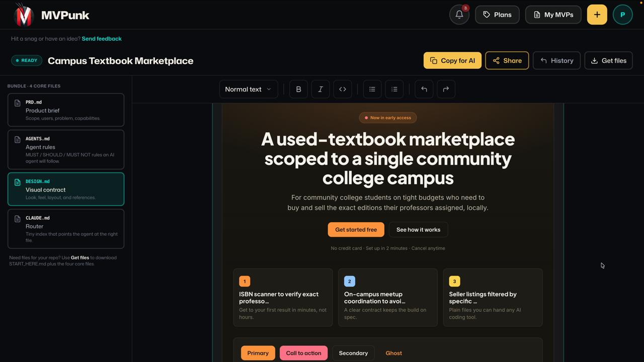Toggle italic formatting
The height and width of the screenshot is (362, 644).
[x=320, y=89]
